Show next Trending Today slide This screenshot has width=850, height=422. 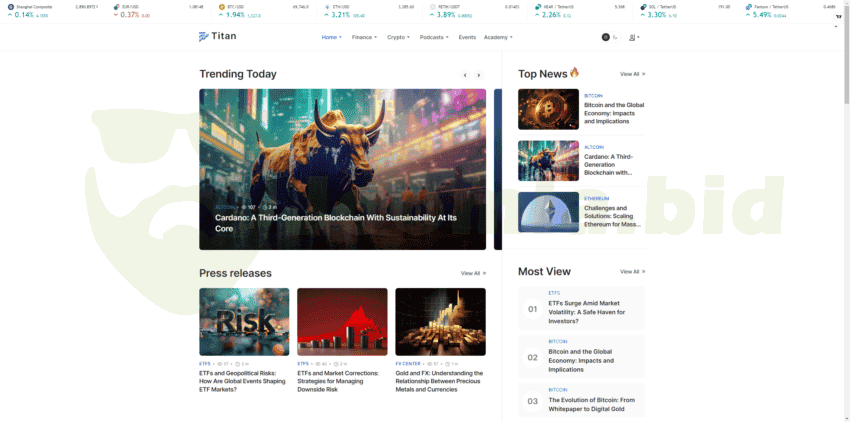(479, 75)
